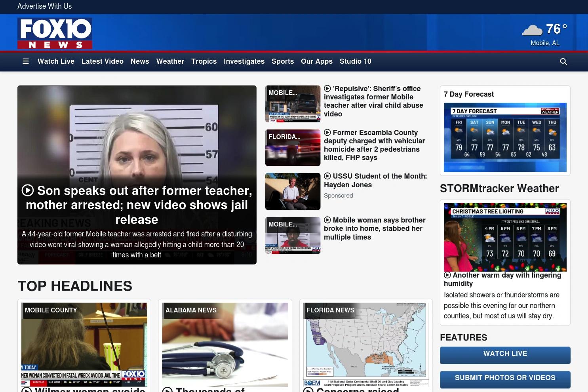Open the Florida News map image
The height and width of the screenshot is (392, 588).
tap(366, 345)
